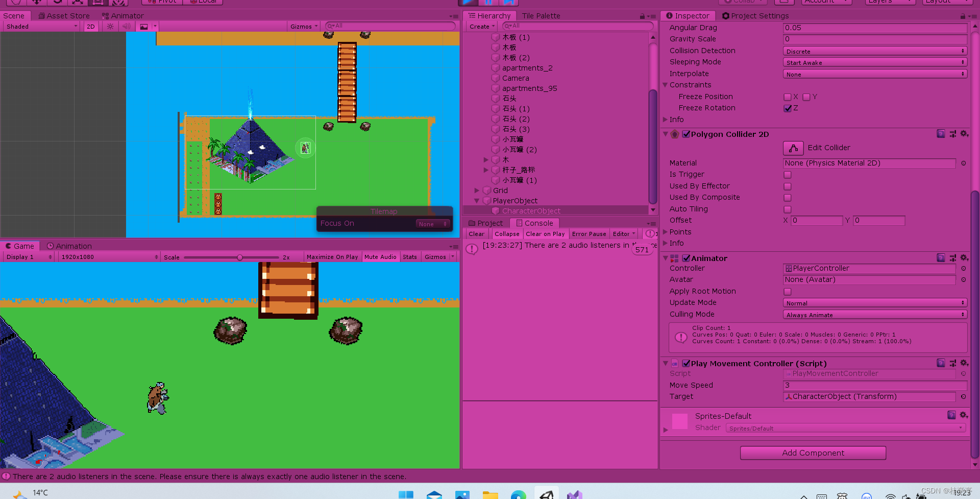Toggle scene lighting icon in Scene toolbar
The image size is (980, 499).
[x=110, y=26]
